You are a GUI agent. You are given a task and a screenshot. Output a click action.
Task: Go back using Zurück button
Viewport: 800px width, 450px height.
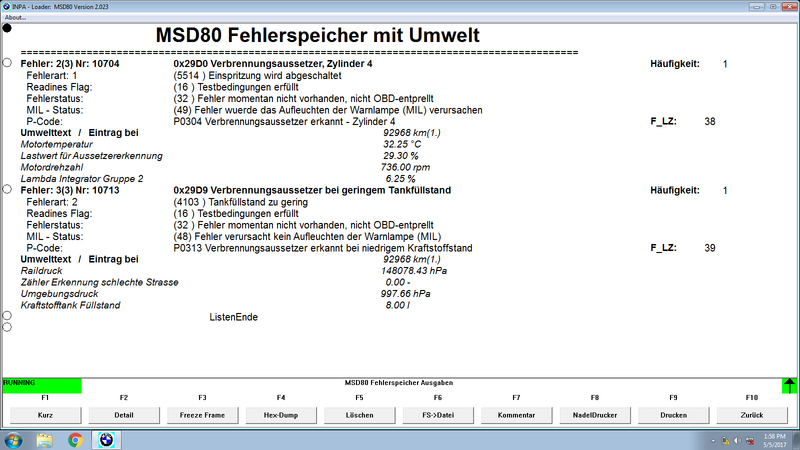752,414
